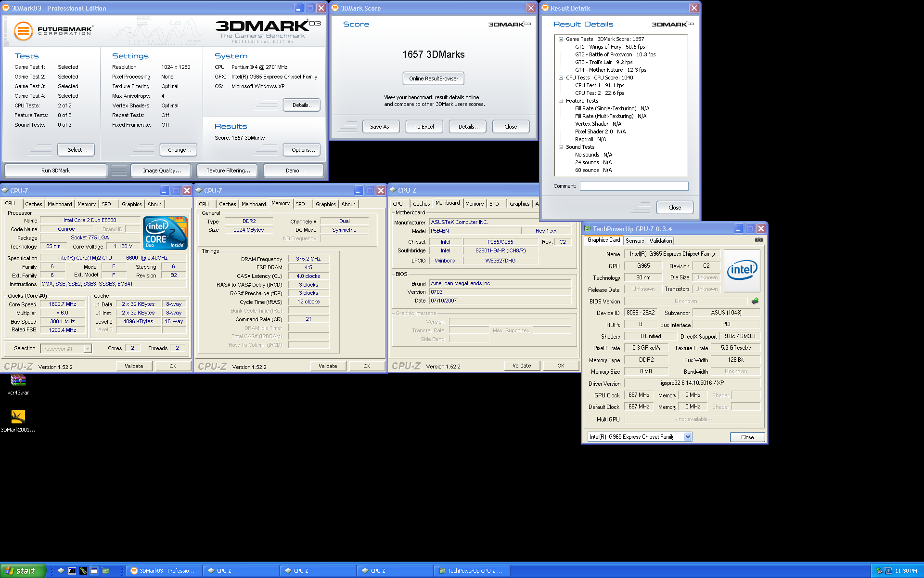The image size is (924, 578).
Task: Collapse the Sound Tests tree node
Action: click(561, 147)
